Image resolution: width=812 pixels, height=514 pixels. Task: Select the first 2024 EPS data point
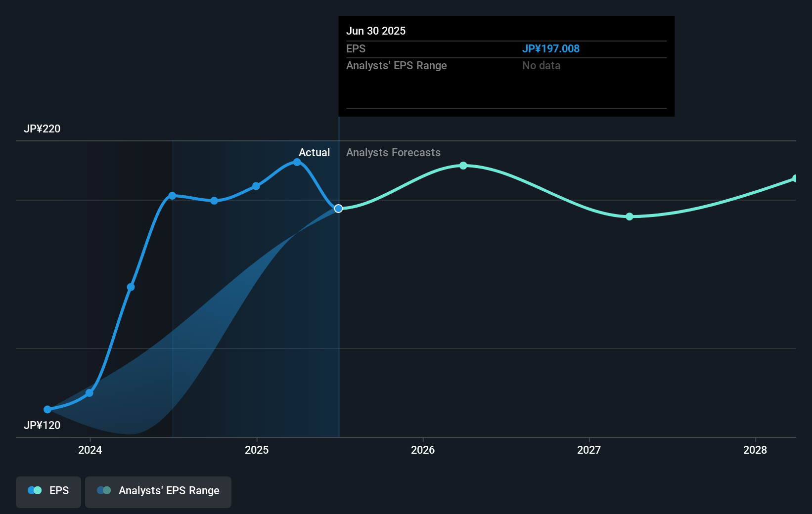pyautogui.click(x=90, y=392)
